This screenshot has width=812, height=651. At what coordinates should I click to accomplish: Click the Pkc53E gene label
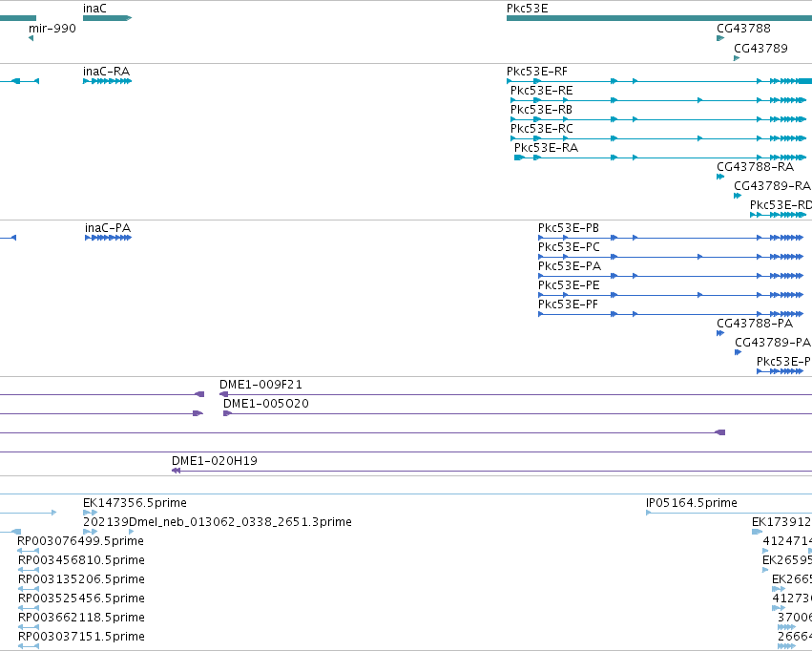[x=527, y=9]
